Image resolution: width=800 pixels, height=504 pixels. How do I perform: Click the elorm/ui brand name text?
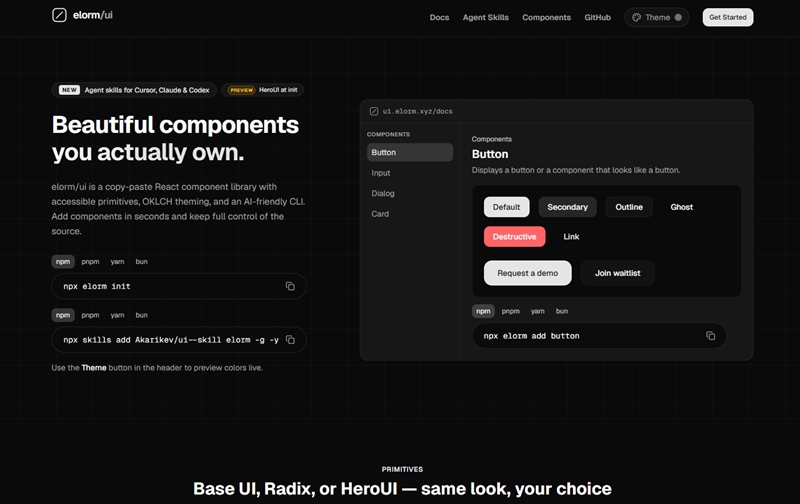(x=93, y=15)
